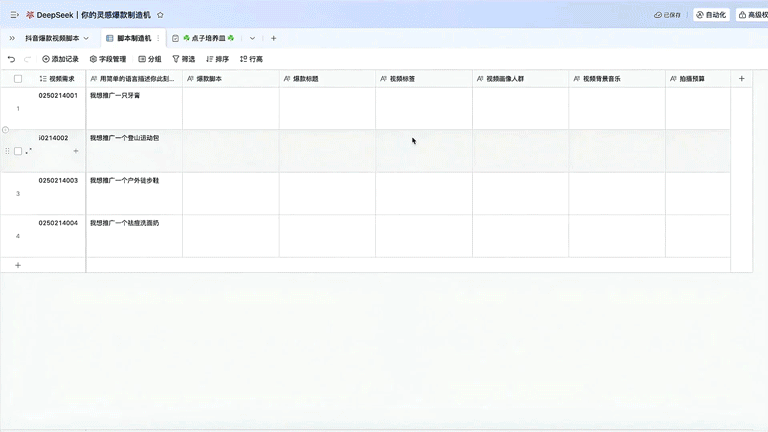Click the undo arrow in toolbar
Image resolution: width=768 pixels, height=432 pixels.
[x=11, y=59]
